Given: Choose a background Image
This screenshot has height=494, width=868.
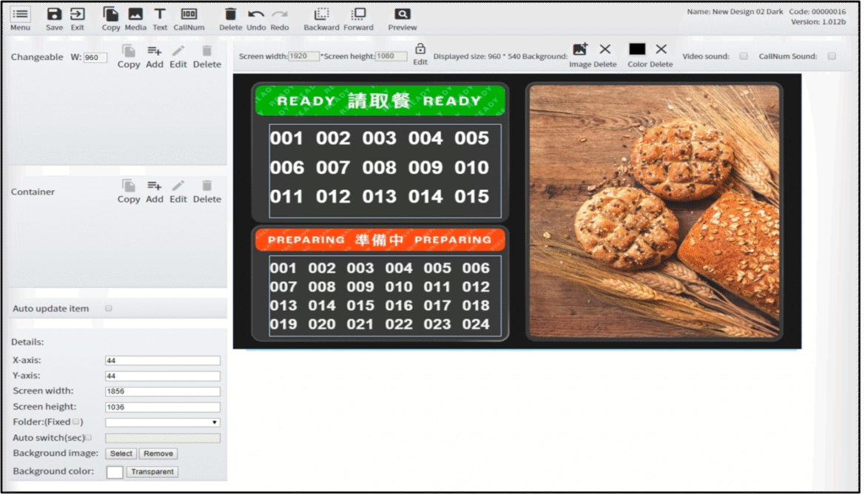Looking at the screenshot, I should click(579, 55).
